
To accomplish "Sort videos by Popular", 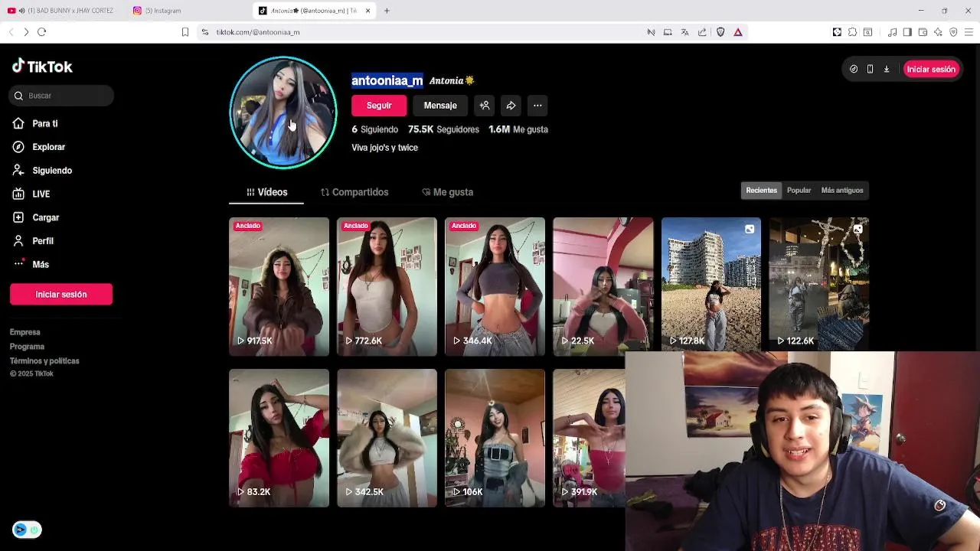I will 799,191.
